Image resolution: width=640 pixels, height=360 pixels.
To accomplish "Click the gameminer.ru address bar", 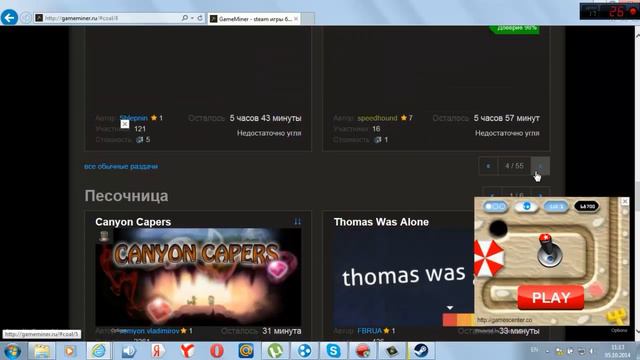I will coord(109,18).
